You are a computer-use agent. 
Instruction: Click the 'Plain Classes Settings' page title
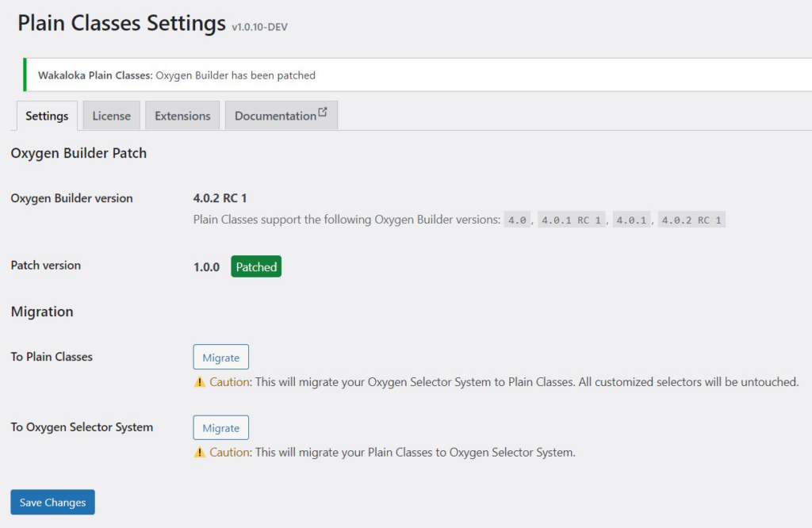[x=121, y=23]
